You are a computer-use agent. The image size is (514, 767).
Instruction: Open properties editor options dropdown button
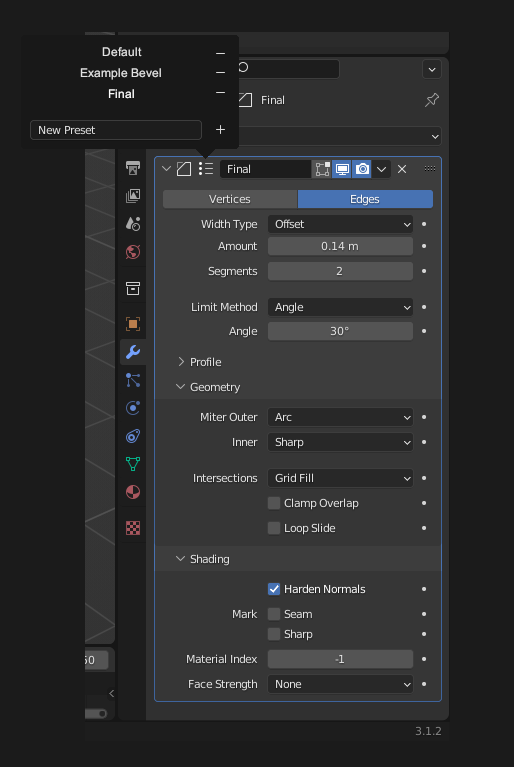432,69
